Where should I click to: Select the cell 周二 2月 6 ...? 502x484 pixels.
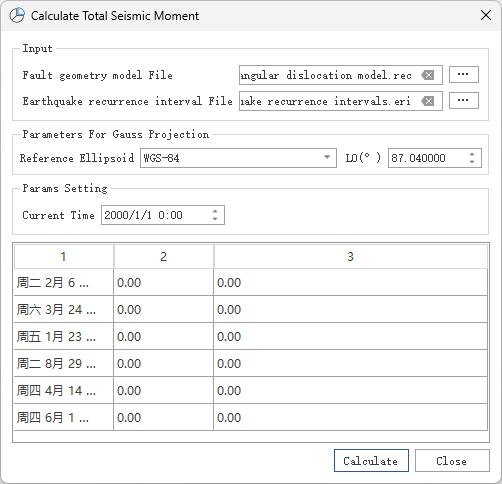pos(64,283)
